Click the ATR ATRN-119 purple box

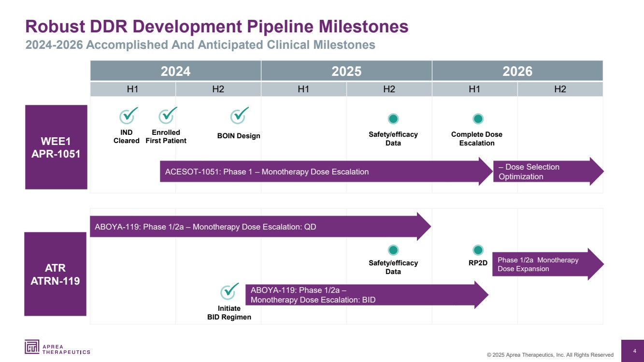(x=55, y=274)
